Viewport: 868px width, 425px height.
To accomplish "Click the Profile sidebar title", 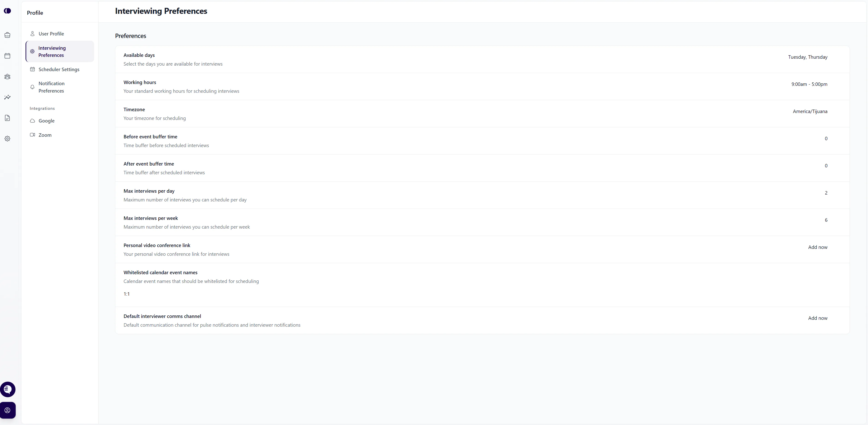I will tap(35, 13).
